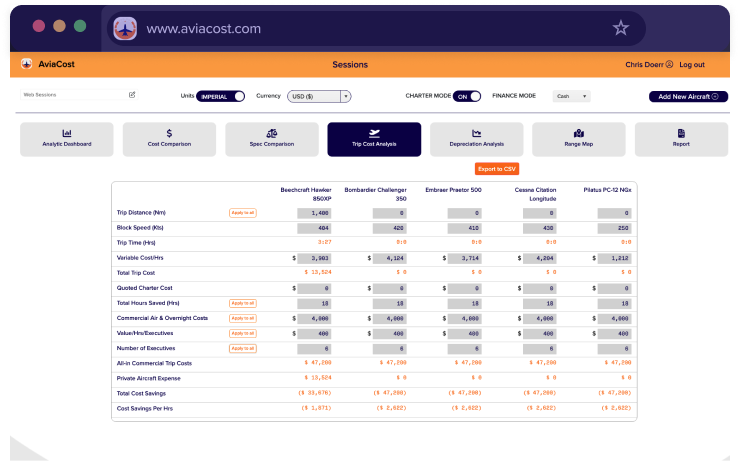Click the www.aviacost.com address bar
This screenshot has width=740, height=461.
(376, 29)
